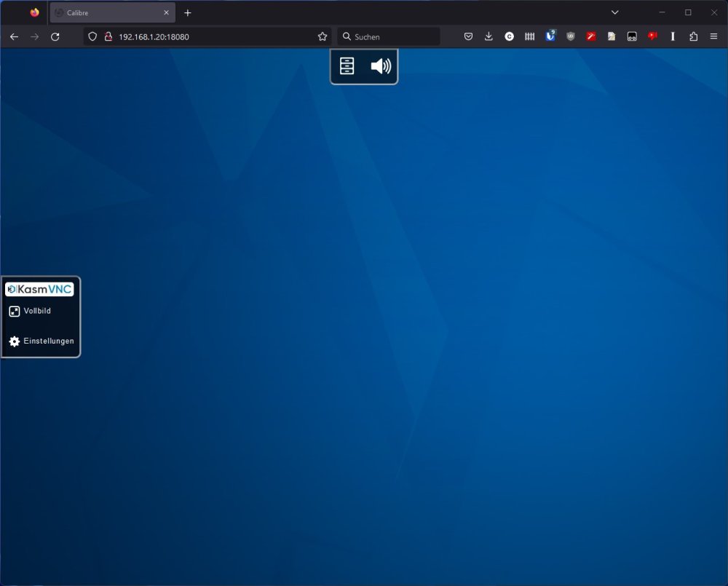
Task: Go back in browser history
Action: pyautogui.click(x=14, y=36)
